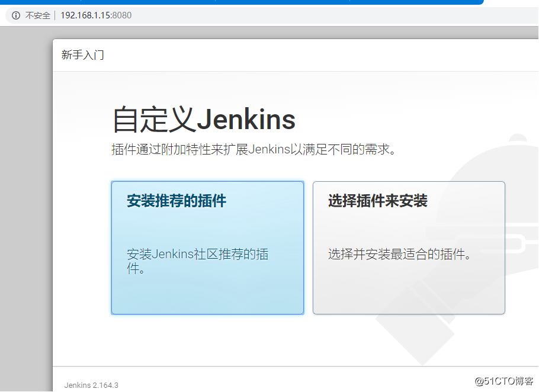Click the 安装Jenkins社区推荐的插件 description
This screenshot has width=539, height=392.
point(198,261)
